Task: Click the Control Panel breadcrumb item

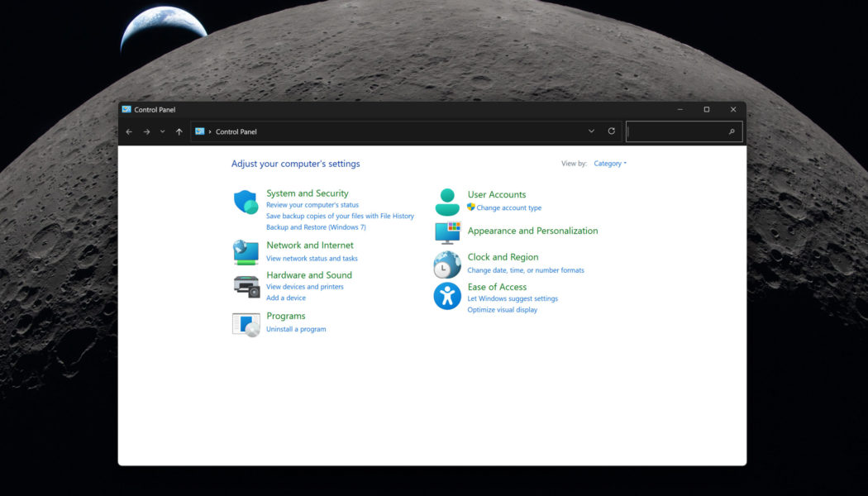Action: (236, 131)
